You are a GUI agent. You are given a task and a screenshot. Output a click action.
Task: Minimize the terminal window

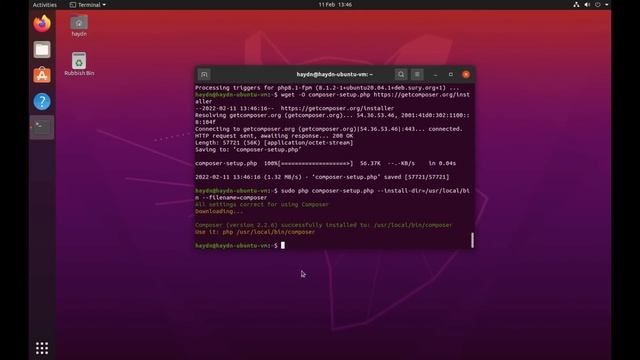(436, 74)
